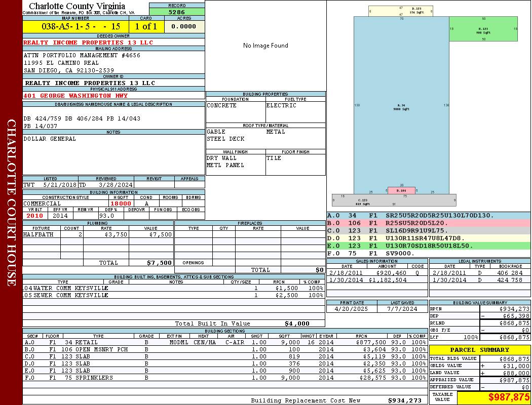532x405 pixels.
Task: Click the acres value 0.0000
Action: 183,26
